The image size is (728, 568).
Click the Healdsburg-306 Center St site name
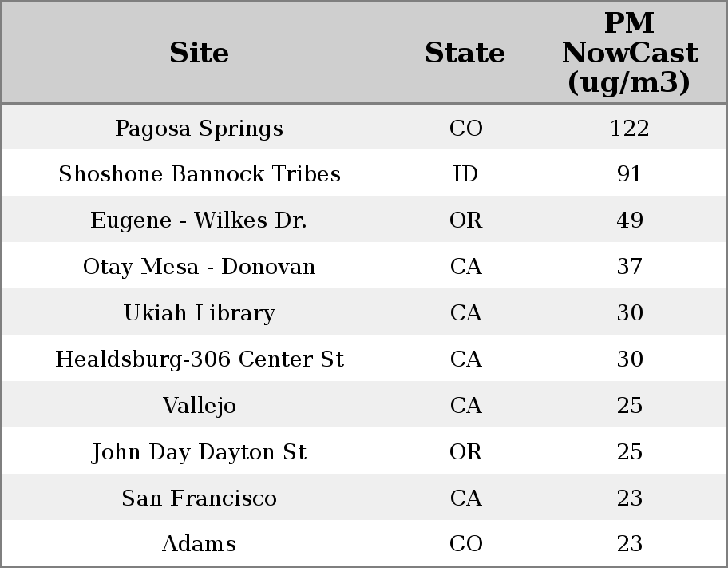click(x=200, y=359)
